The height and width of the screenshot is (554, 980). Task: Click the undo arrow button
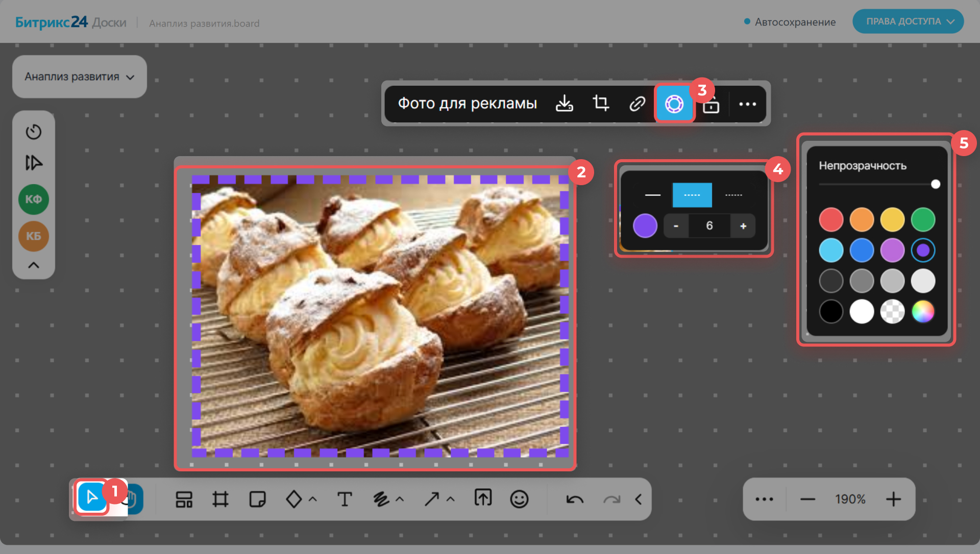point(575,499)
